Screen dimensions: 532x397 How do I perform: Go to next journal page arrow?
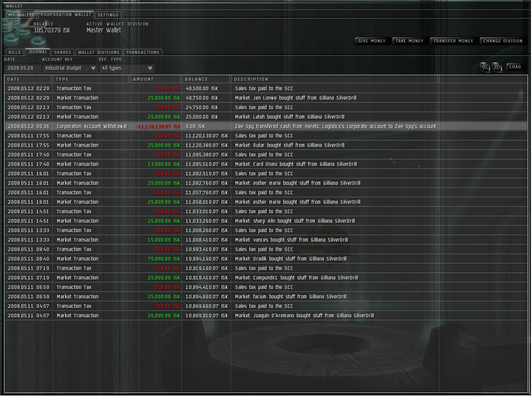[x=498, y=67]
